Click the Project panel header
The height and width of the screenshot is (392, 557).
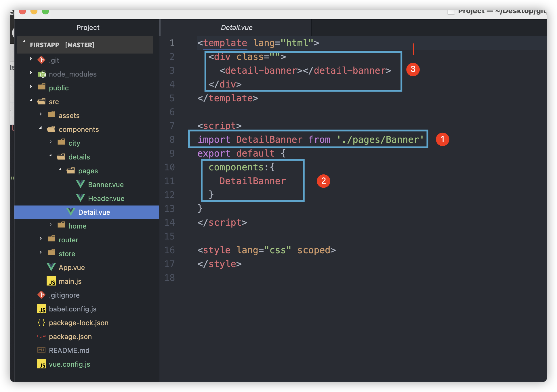point(88,28)
